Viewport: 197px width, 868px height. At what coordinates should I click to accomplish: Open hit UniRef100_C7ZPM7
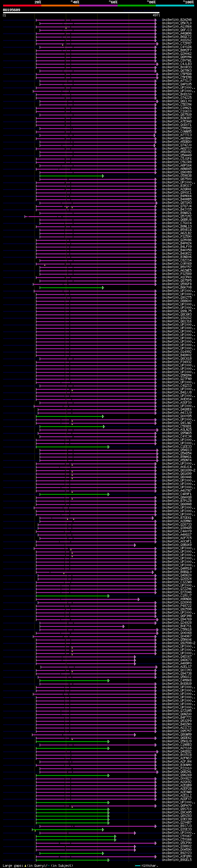click(x=176, y=43)
